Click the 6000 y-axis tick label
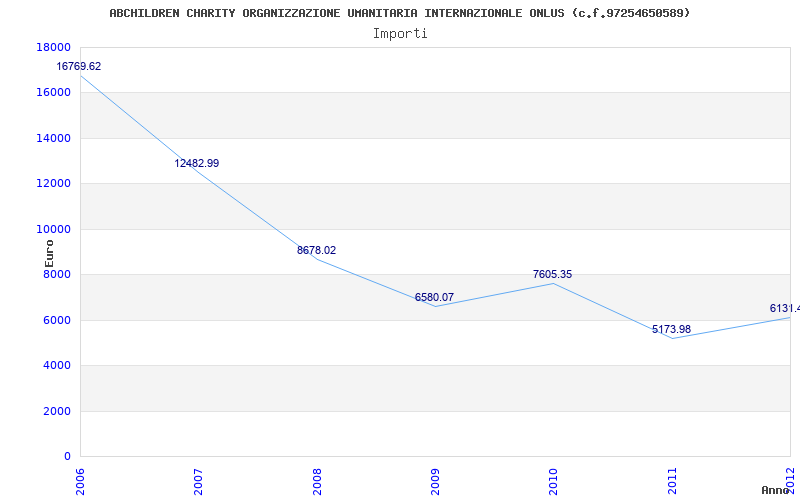The width and height of the screenshot is (800, 500). click(57, 320)
